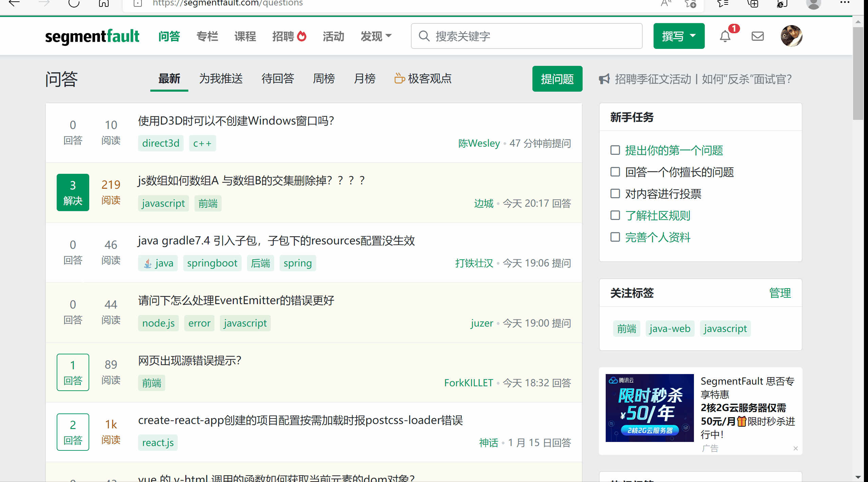This screenshot has height=482, width=868.
Task: Expand the 发现 dropdown menu
Action: (376, 36)
